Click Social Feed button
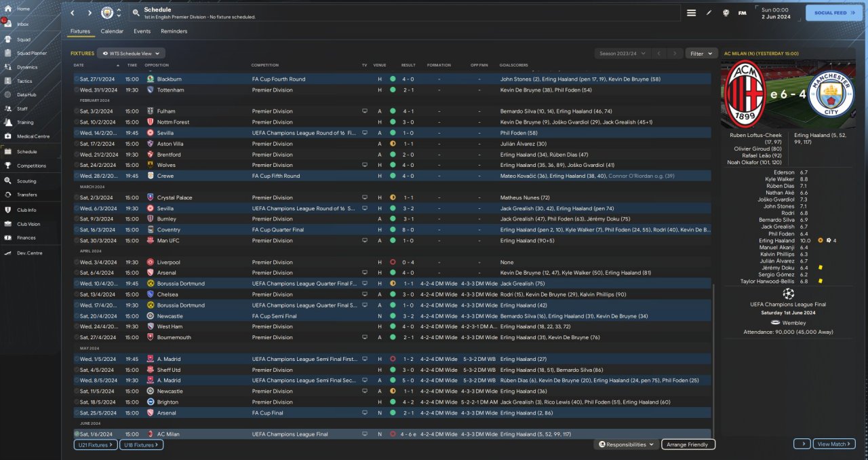868x460 pixels. point(834,13)
